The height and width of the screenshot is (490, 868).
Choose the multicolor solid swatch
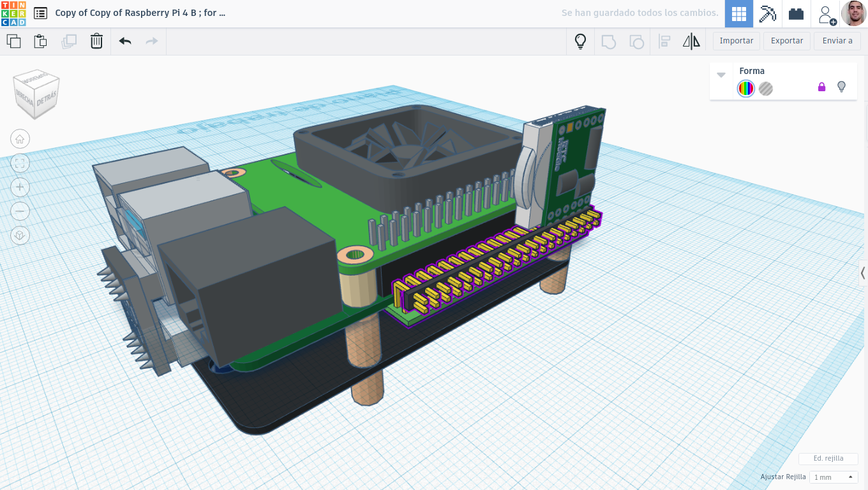745,89
